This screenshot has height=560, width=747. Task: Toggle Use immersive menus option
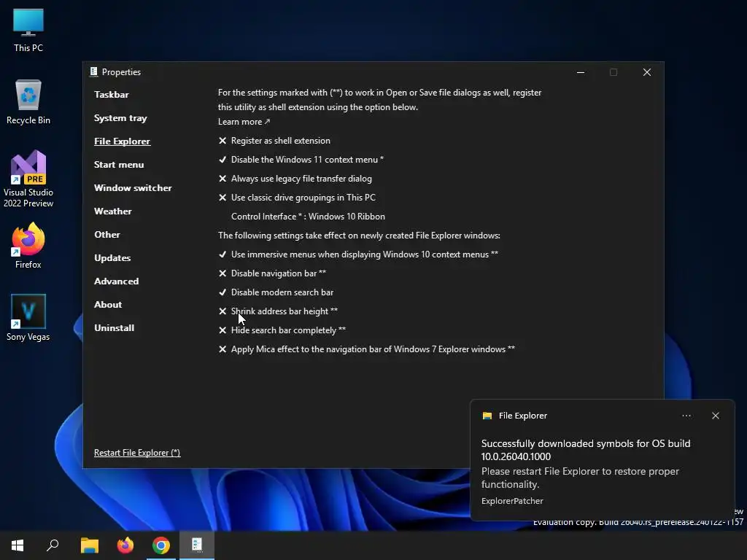coord(358,254)
